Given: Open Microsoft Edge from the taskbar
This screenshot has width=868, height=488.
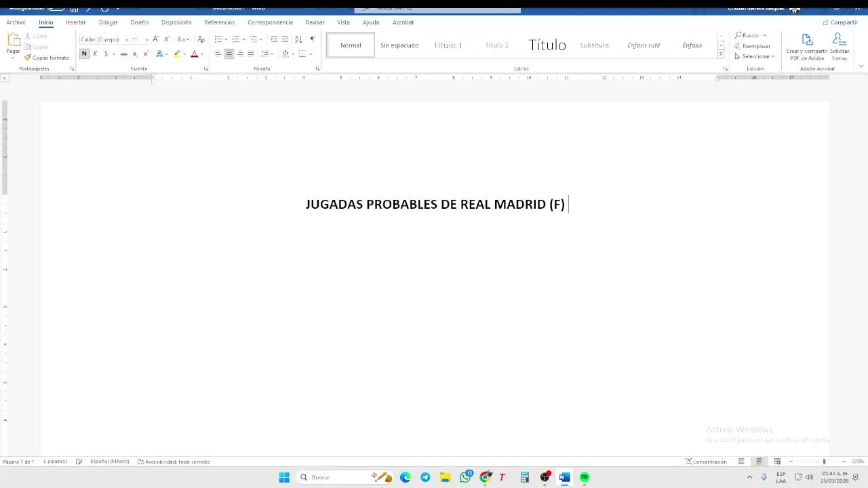Looking at the screenshot, I should 406,477.
